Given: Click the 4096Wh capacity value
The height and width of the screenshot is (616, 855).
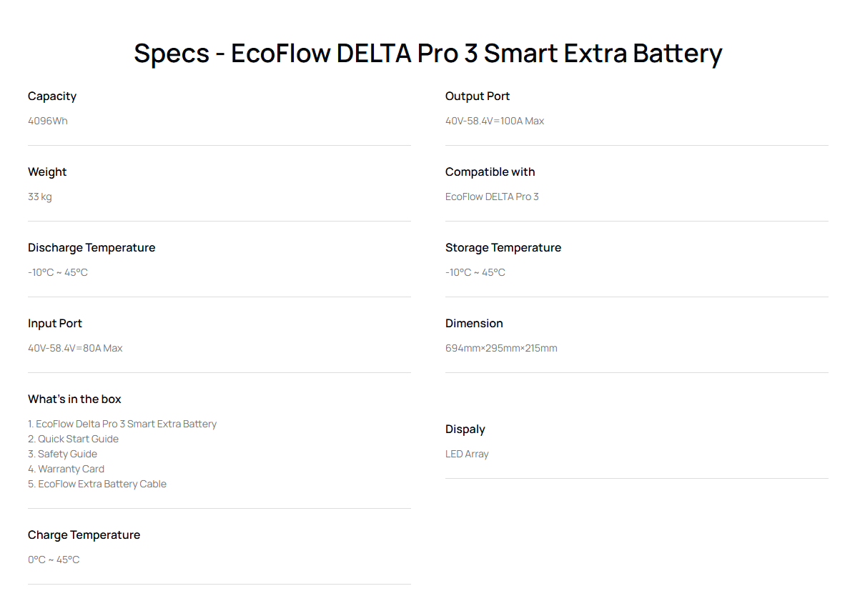Looking at the screenshot, I should point(48,121).
